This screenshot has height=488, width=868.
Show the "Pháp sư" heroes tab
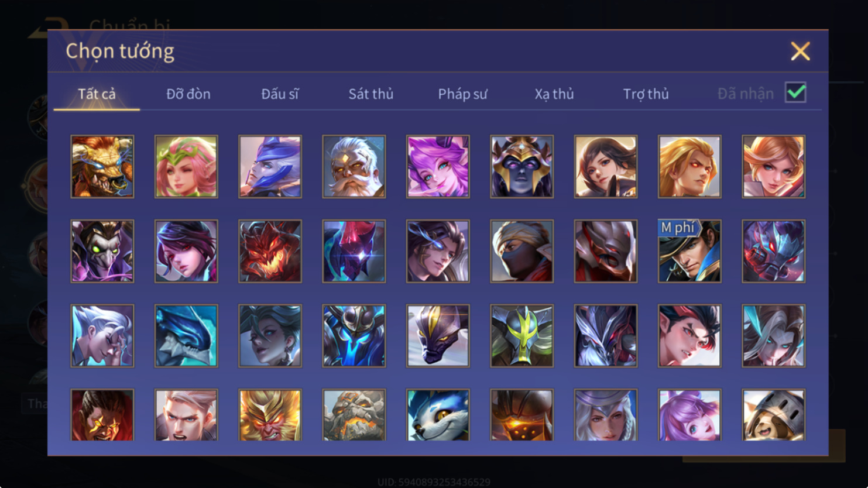click(462, 94)
